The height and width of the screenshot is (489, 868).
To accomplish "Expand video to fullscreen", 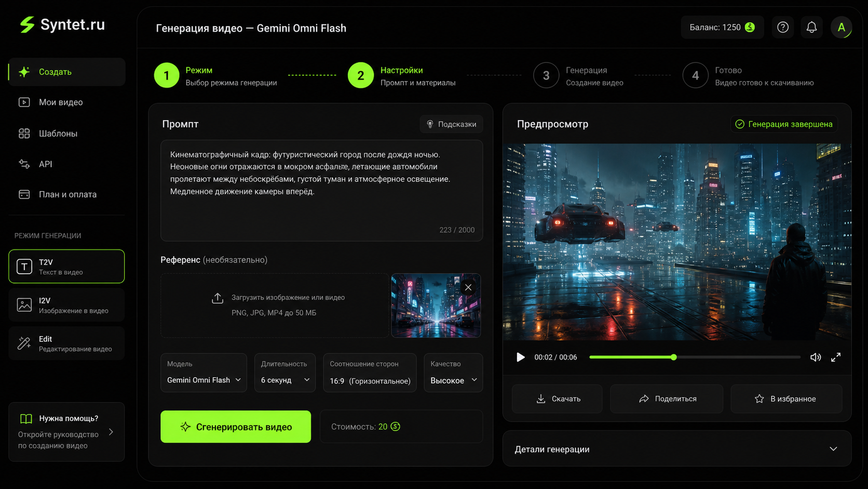I will (x=836, y=357).
